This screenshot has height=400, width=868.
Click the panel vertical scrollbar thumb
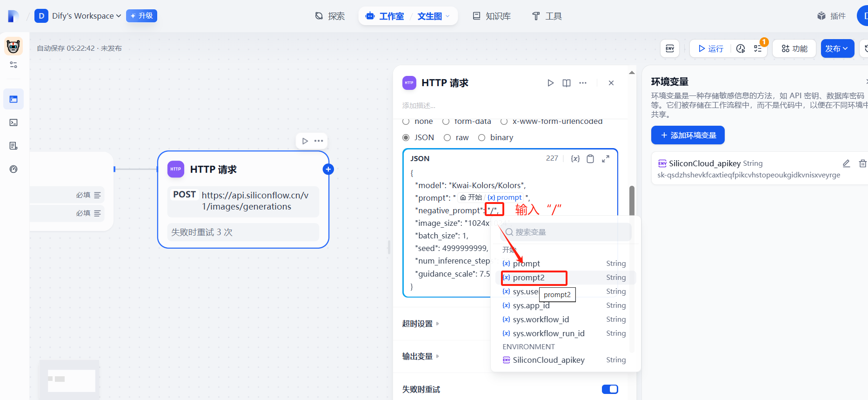[x=631, y=200]
